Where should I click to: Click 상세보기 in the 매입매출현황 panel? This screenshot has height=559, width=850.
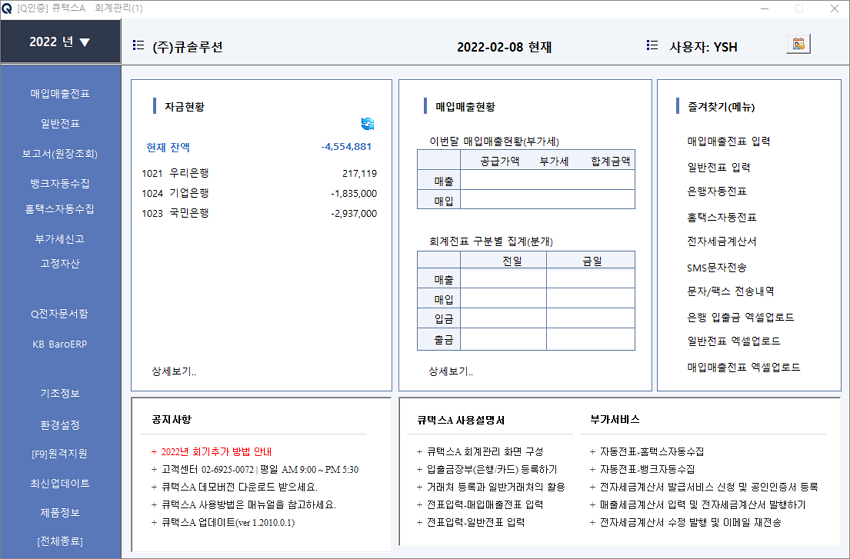pos(450,371)
